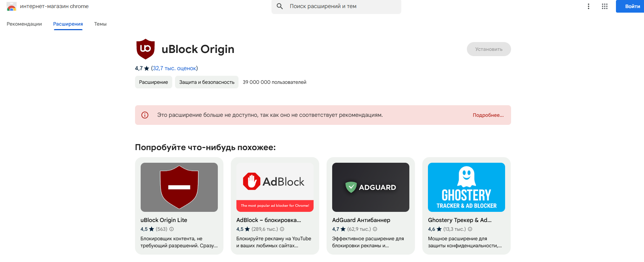
Task: Open the uBlock Origin Lite title
Action: pos(164,220)
